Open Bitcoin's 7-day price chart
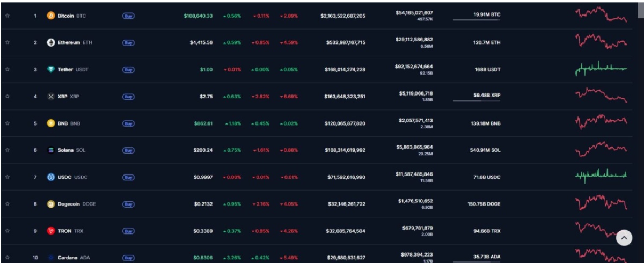Viewport: 644px width, 263px height. [x=601, y=14]
